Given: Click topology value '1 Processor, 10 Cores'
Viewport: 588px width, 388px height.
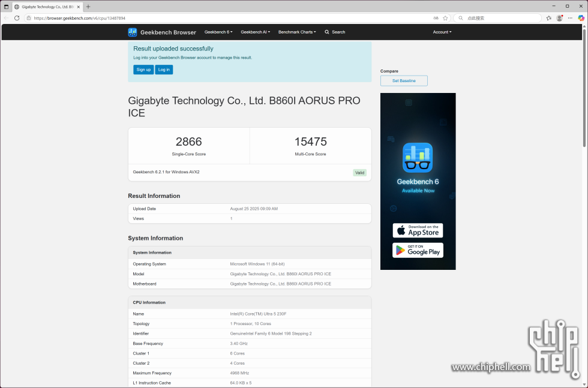Looking at the screenshot, I should (x=251, y=323).
